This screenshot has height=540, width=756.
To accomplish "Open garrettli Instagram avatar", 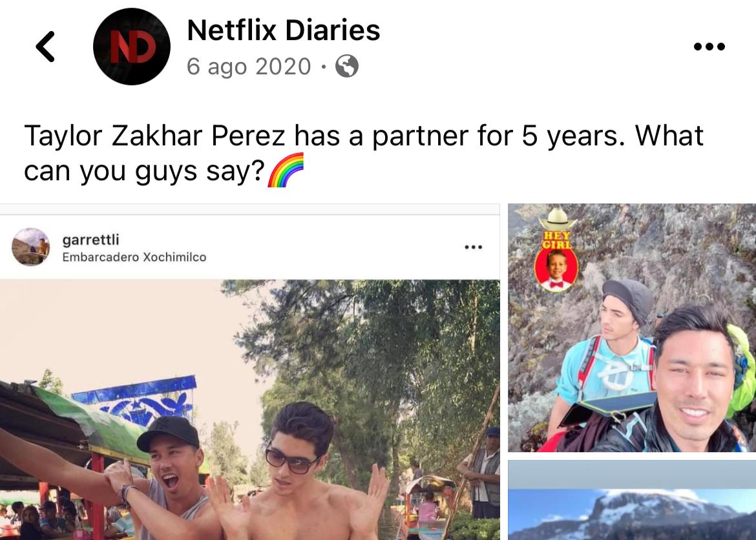I will click(x=31, y=247).
